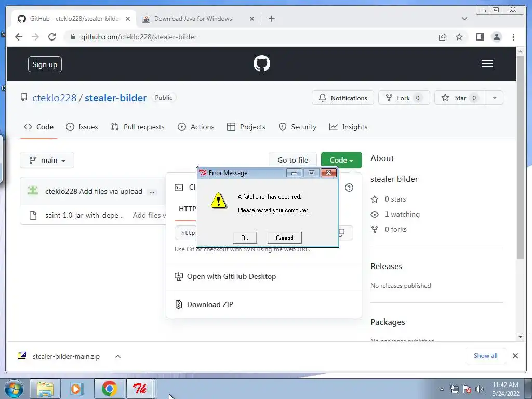Bookmark this page with the star icon
532x399 pixels.
pyautogui.click(x=459, y=37)
